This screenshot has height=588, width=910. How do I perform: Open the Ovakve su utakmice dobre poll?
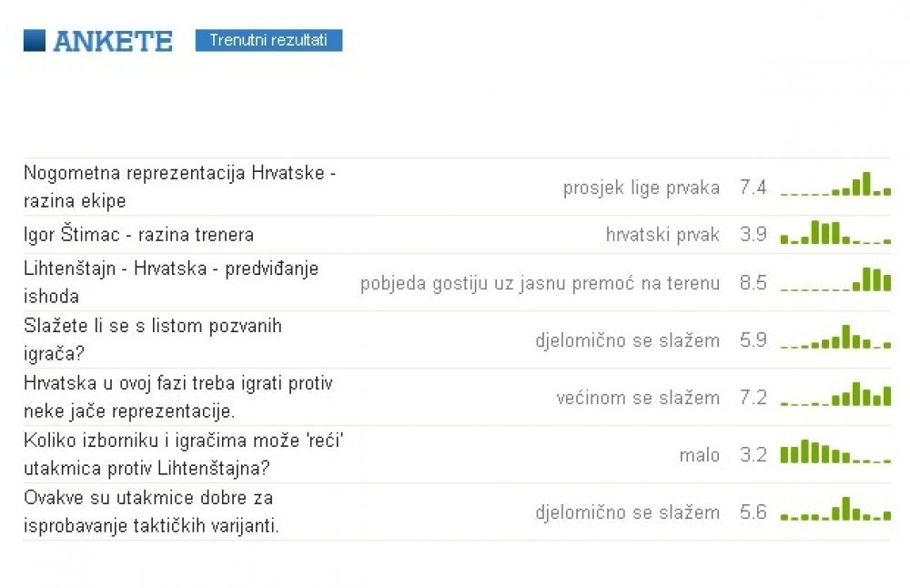pyautogui.click(x=151, y=512)
